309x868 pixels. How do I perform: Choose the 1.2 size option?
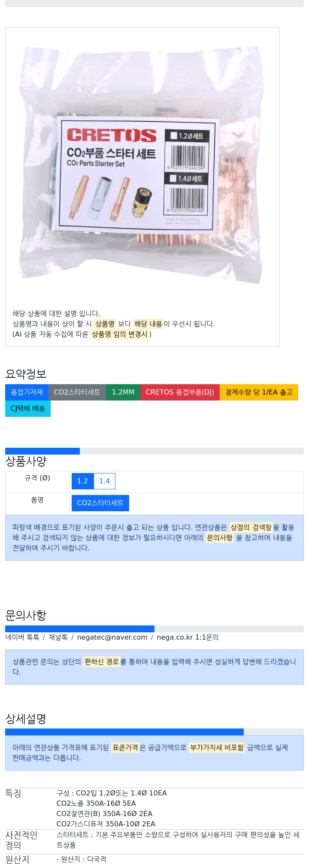[82, 481]
